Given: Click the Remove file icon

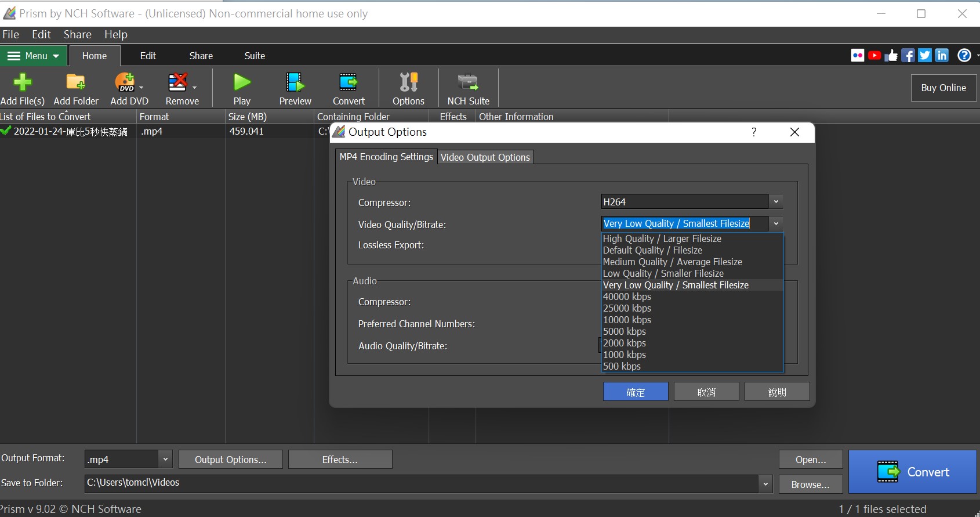Looking at the screenshot, I should [x=177, y=83].
